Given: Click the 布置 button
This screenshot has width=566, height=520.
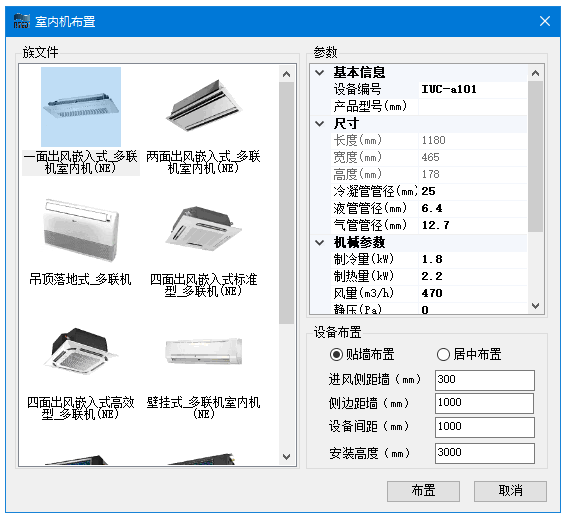Looking at the screenshot, I should (423, 491).
